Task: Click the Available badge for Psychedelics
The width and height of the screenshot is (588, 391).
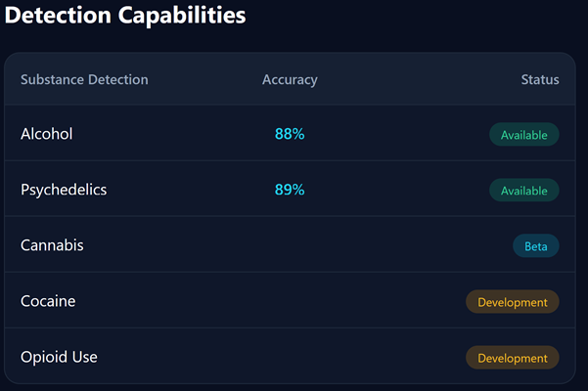Action: click(x=523, y=191)
